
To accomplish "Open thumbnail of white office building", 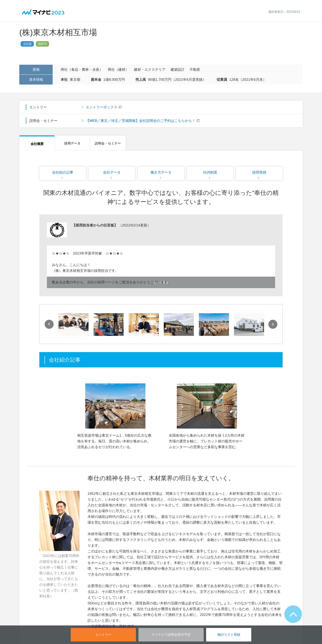I will coord(249,324).
